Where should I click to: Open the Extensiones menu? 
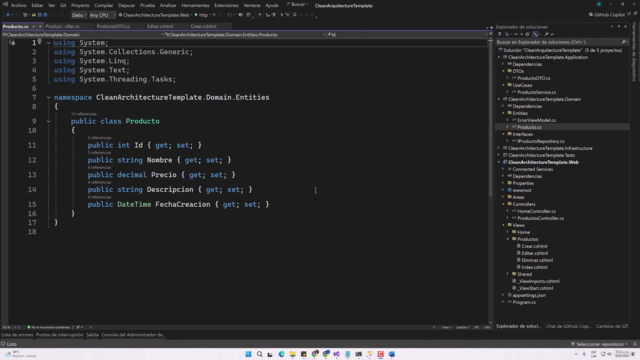pyautogui.click(x=226, y=5)
